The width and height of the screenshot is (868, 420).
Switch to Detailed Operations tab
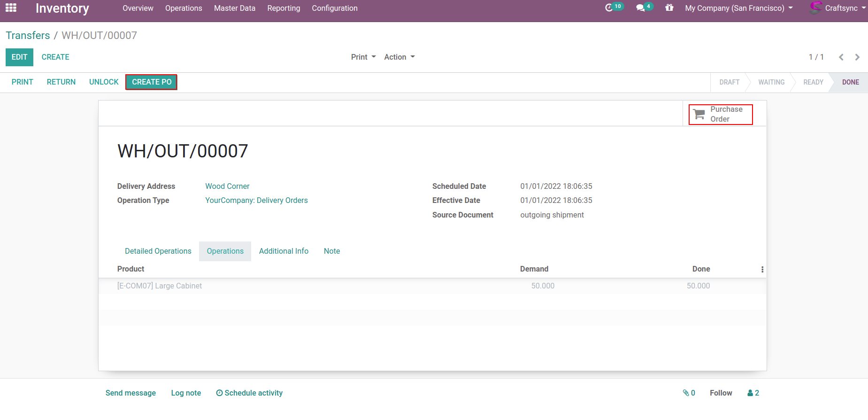[x=158, y=251]
